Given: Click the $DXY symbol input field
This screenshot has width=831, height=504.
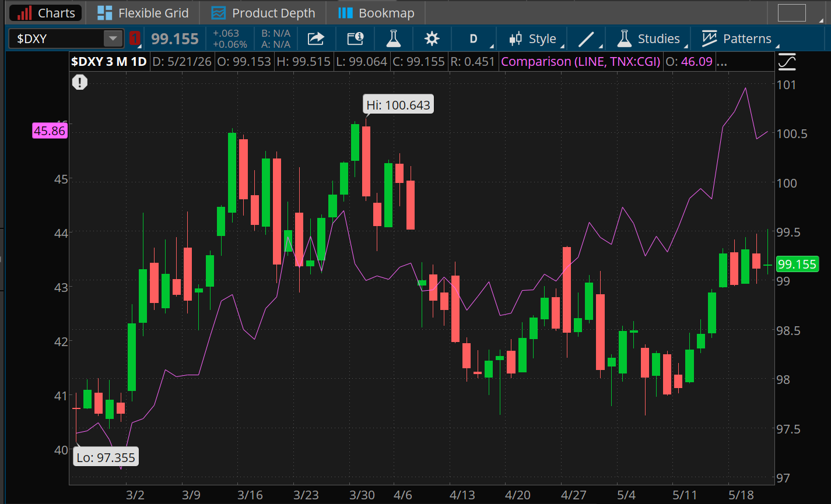Looking at the screenshot, I should point(57,39).
